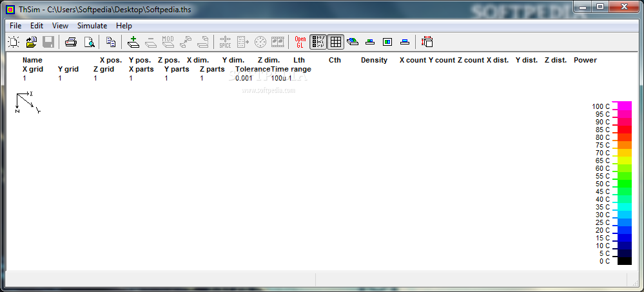
Task: Open the Simulate menu
Action: [x=92, y=26]
